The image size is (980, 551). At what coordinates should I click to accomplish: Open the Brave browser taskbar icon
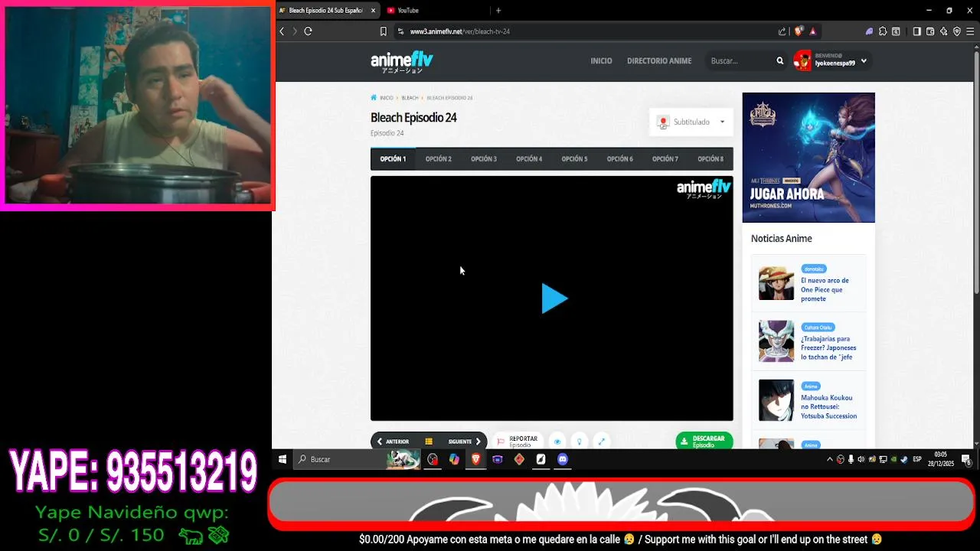pyautogui.click(x=475, y=459)
